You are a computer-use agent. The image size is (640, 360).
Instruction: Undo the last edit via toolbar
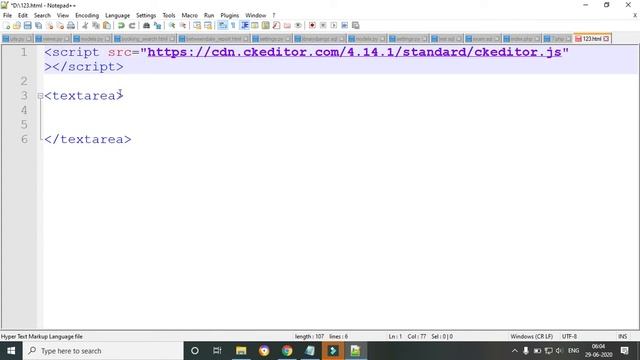click(121, 25)
